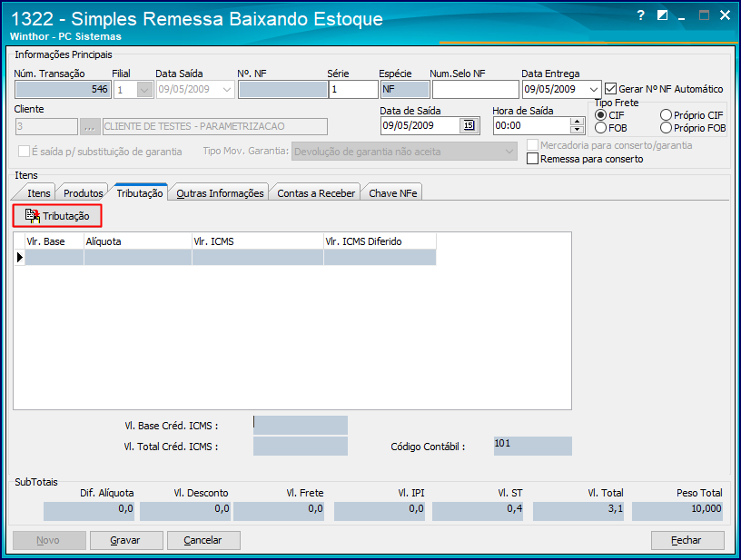Decrease Hora de Saída with down arrow
Viewport: 741px width, 560px height.
point(577,130)
